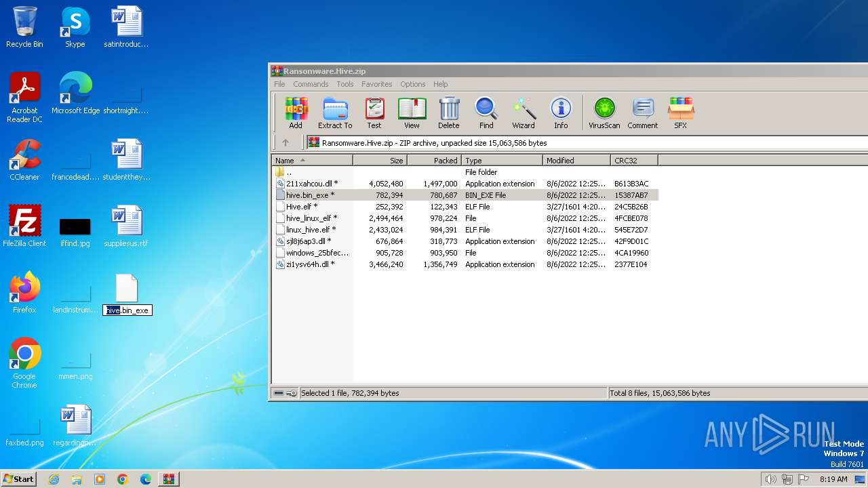Viewport: 868px width, 488px height.
Task: Sort by the Size column header
Action: click(x=380, y=161)
